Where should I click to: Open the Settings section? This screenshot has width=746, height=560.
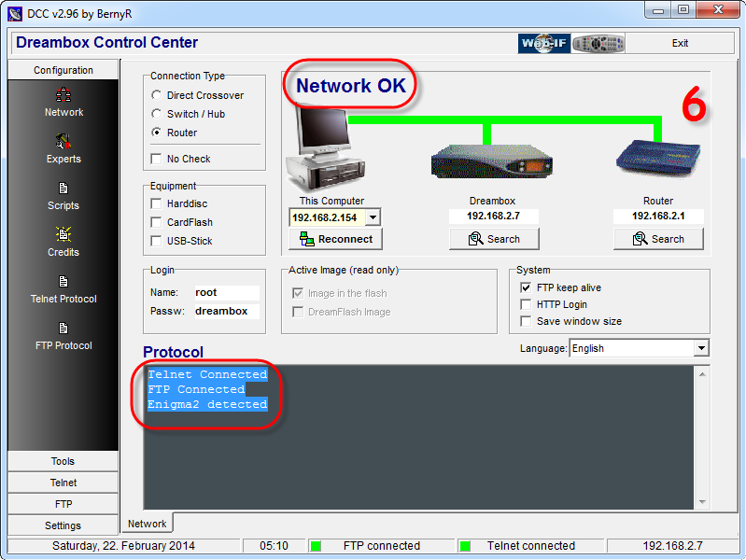pyautogui.click(x=63, y=525)
